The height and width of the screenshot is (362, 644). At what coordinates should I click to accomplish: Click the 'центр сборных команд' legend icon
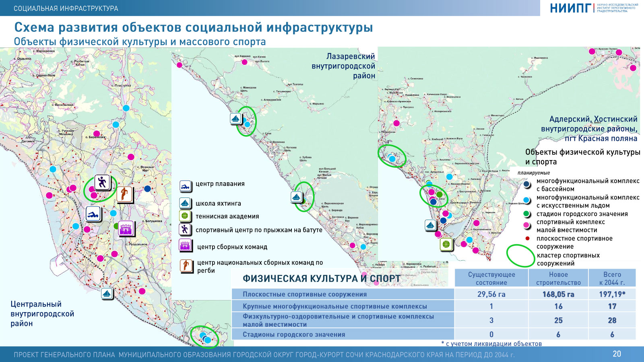coord(186,245)
